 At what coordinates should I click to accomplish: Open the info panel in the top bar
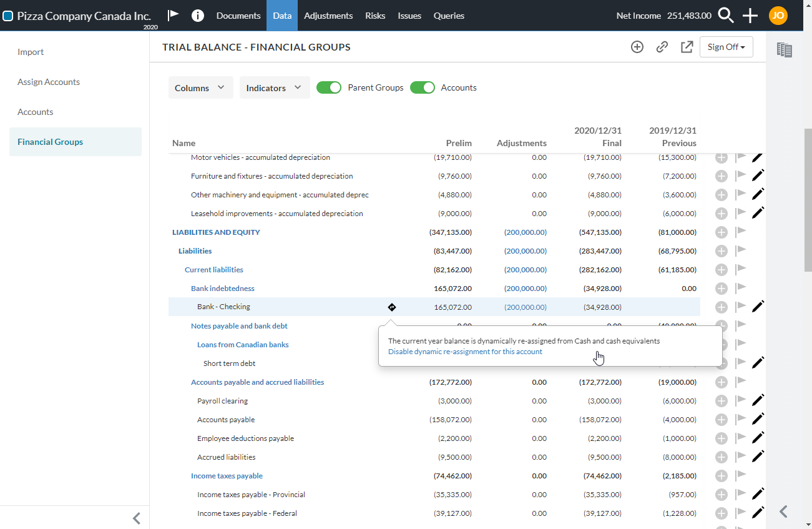pyautogui.click(x=198, y=16)
